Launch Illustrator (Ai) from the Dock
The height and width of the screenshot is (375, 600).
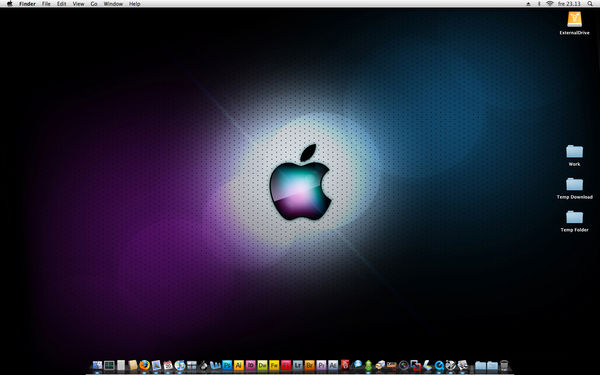(x=239, y=365)
